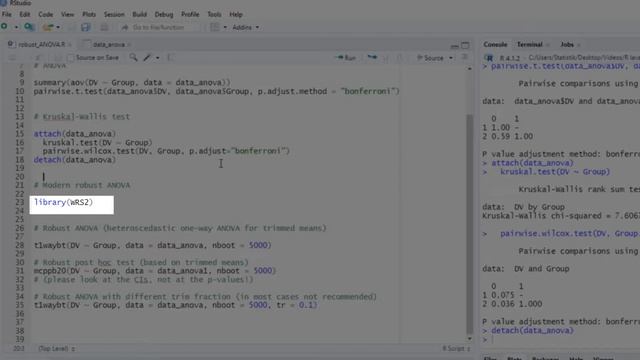Open the Profile menu
Image resolution: width=640 pixels, height=360 pixels.
point(190,14)
